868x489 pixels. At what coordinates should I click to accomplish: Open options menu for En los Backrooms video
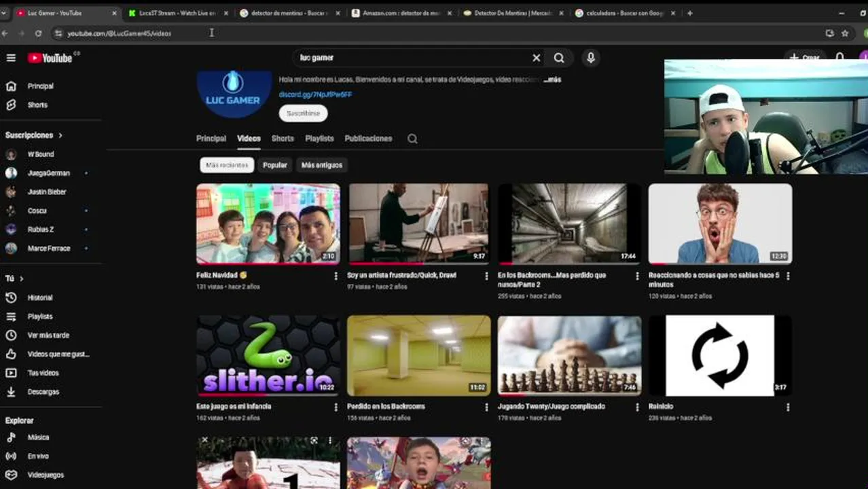point(637,276)
